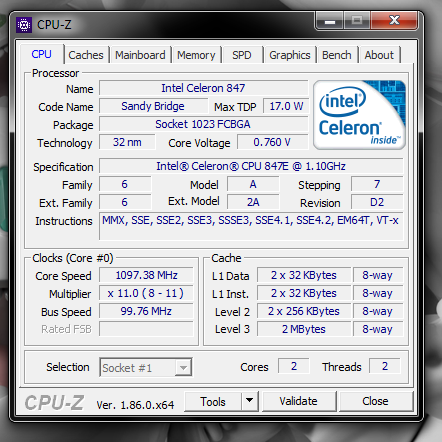The height and width of the screenshot is (442, 442).
Task: Open the Caches tab
Action: pyautogui.click(x=86, y=55)
